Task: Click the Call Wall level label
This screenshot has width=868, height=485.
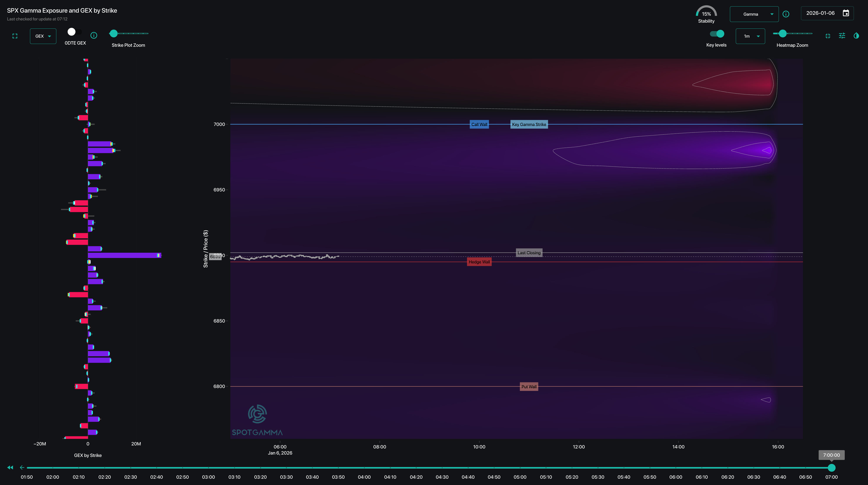Action: click(x=479, y=124)
